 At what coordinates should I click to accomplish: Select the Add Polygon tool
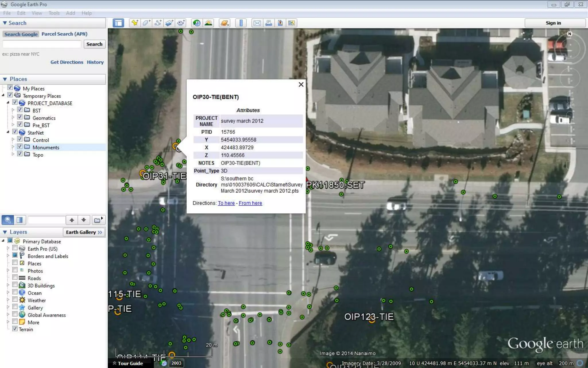[146, 23]
